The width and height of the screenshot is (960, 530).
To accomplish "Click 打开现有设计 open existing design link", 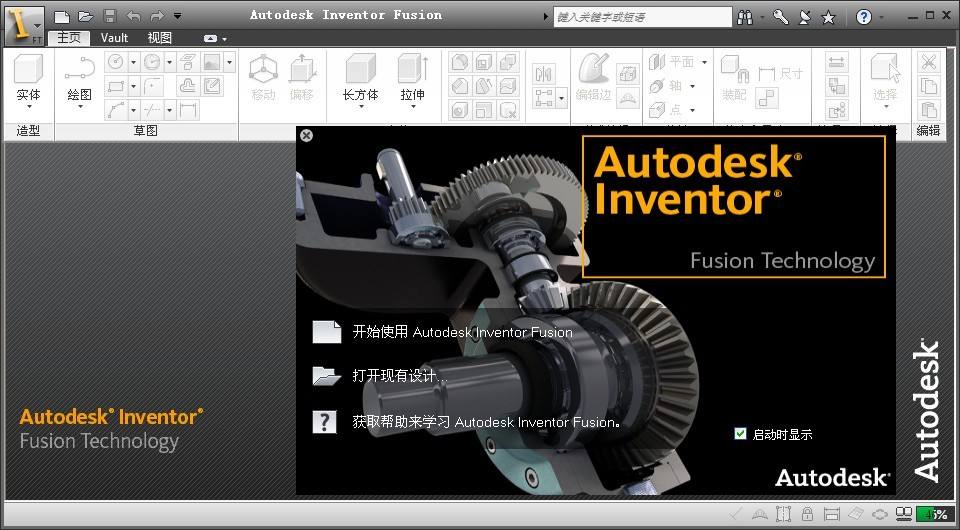I will [x=400, y=376].
